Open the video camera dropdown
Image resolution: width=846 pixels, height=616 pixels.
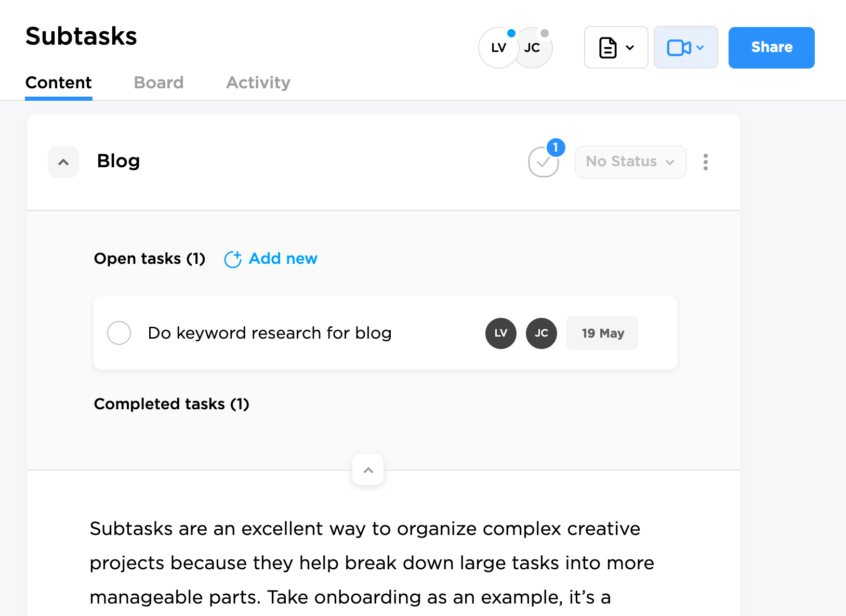(x=685, y=48)
